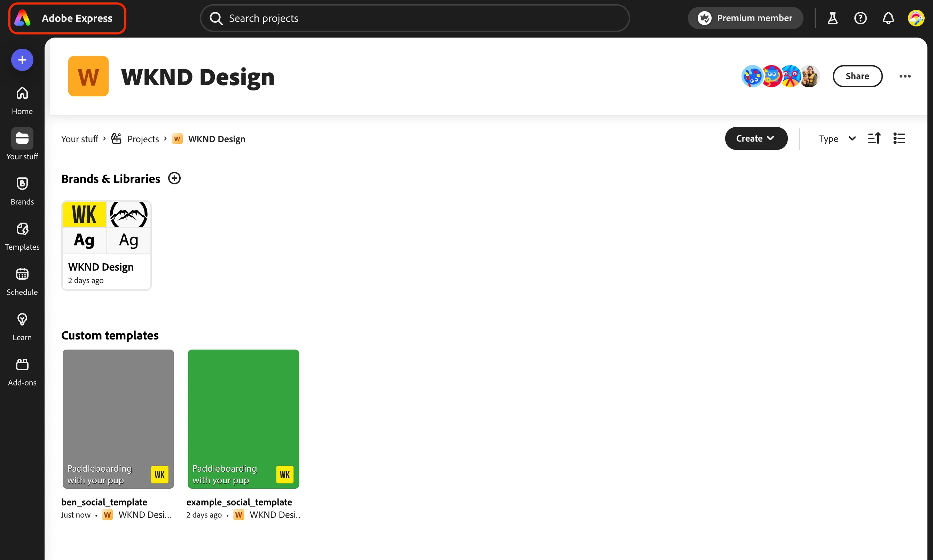Screen dimensions: 933x560
Task: Click the WKND Design page title
Action: 197,77
